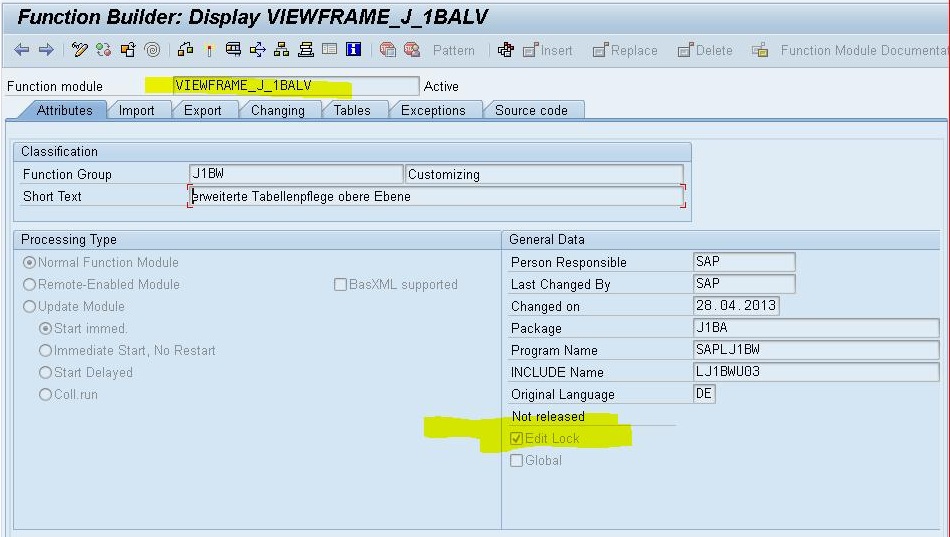Toggle the Edit Lock checkbox
Screen dimensions: 950x537
(516, 438)
